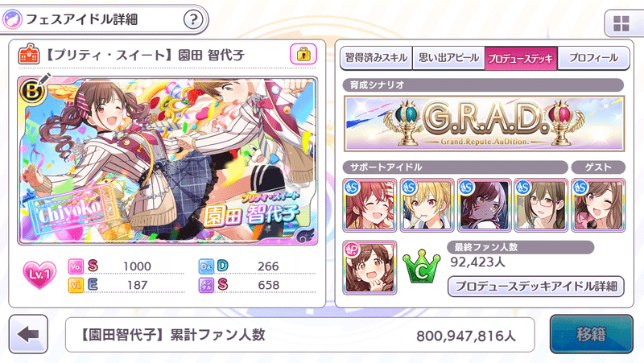Screen dimensions: 644x363
Task: Open the help question mark icon
Action: click(x=193, y=19)
